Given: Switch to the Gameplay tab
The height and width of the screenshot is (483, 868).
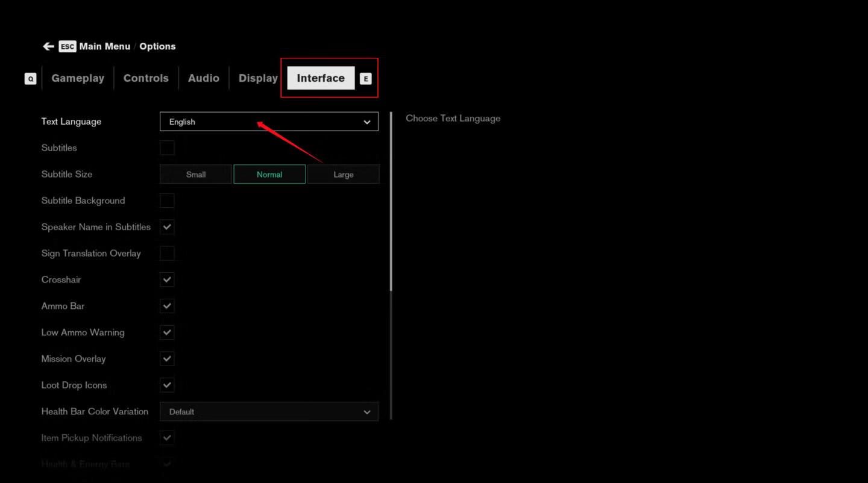Looking at the screenshot, I should (x=78, y=78).
